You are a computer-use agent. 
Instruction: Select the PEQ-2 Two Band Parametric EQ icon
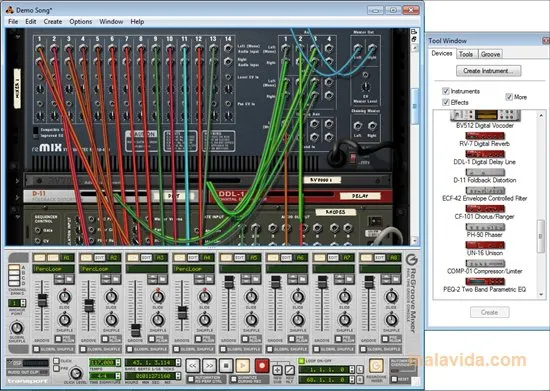485,281
